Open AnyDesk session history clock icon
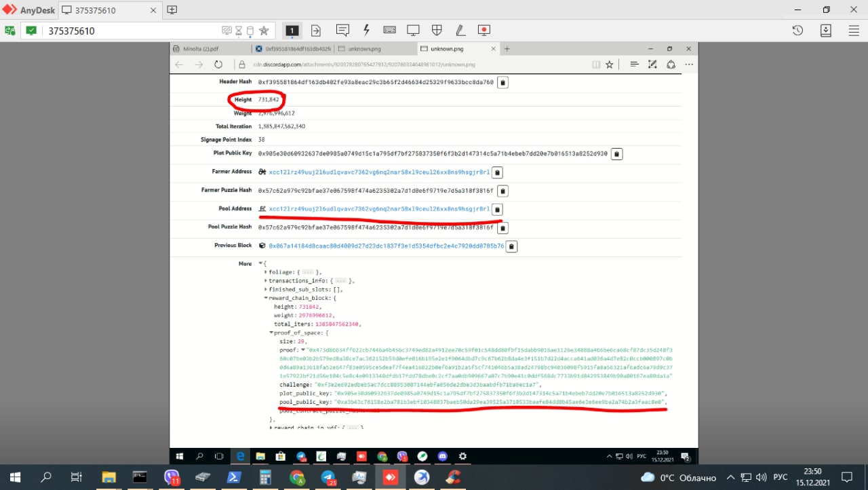This screenshot has width=868, height=490. click(798, 31)
